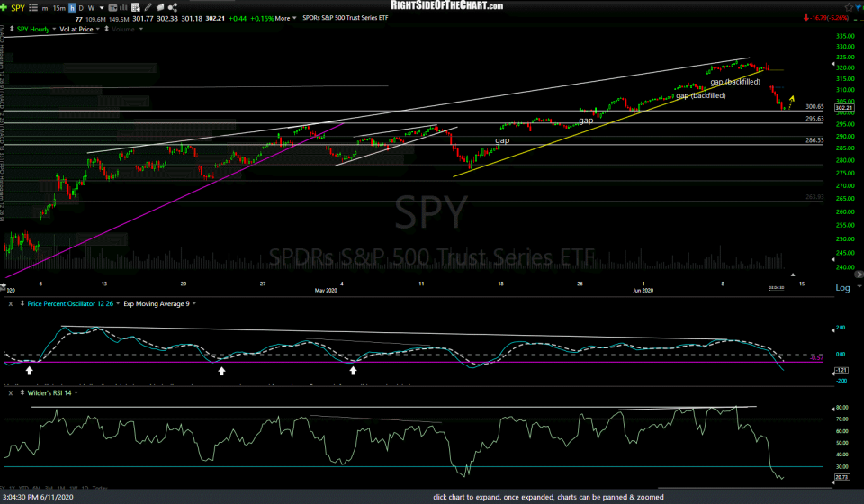Select the pencil drawing tool
Image resolution: width=864 pixels, height=504 pixels.
148,7
